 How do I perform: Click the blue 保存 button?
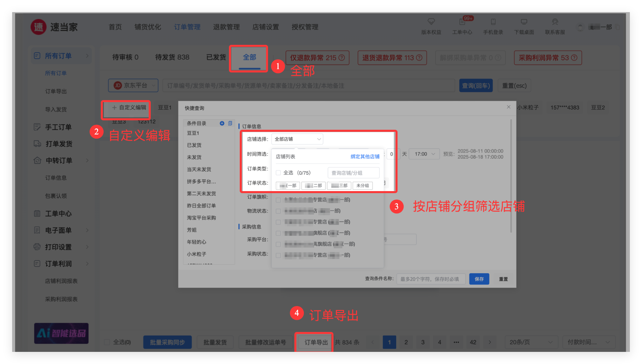pos(479,279)
